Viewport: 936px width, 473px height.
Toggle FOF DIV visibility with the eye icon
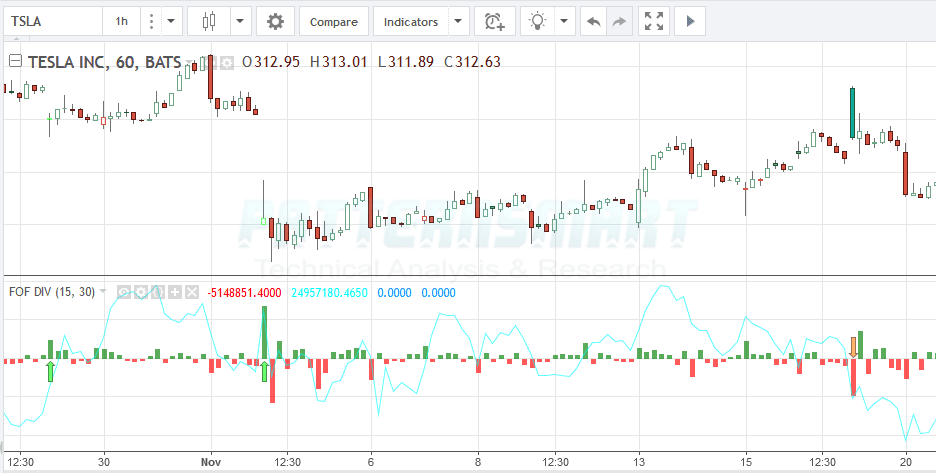point(124,292)
